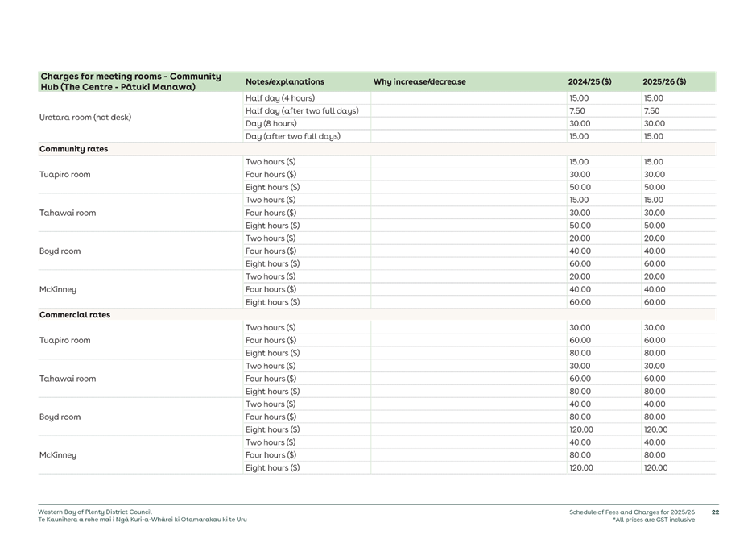Click the "Commercial rates" section heading
The image size is (756, 535).
[x=75, y=315]
